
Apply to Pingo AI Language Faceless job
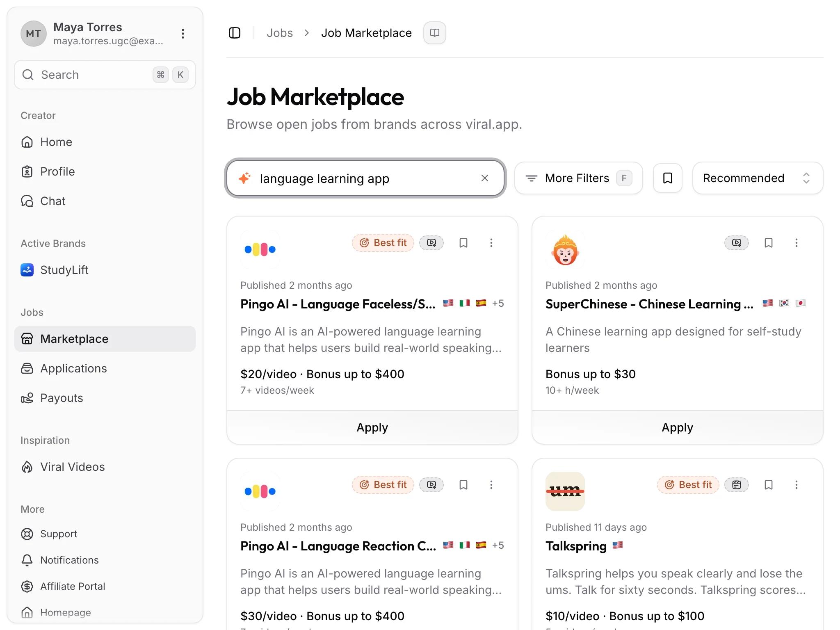(x=372, y=427)
